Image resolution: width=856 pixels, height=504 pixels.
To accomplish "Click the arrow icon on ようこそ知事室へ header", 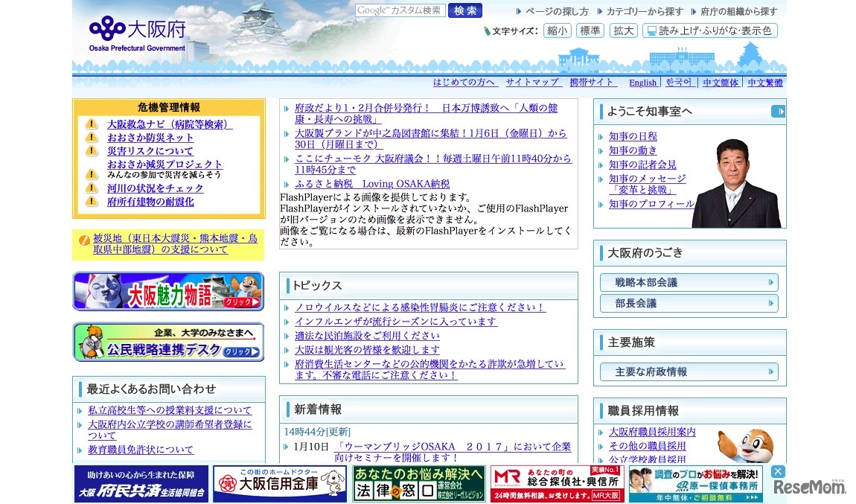I will coord(779,110).
